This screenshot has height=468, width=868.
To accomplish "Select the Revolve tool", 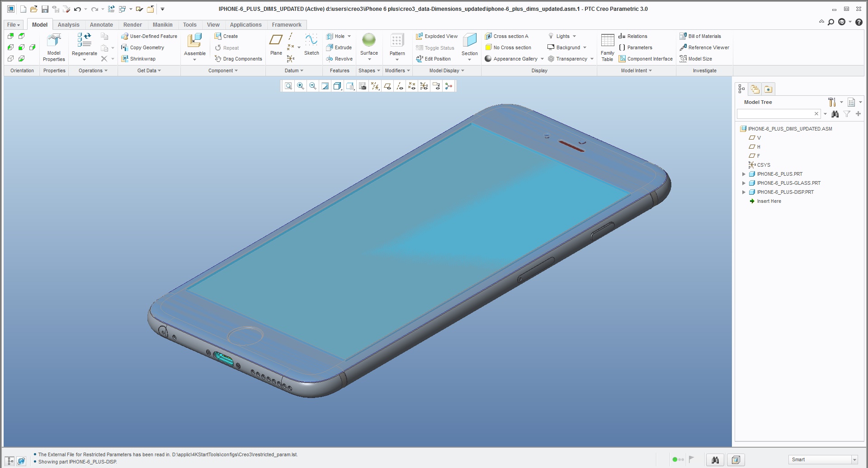I will (x=339, y=59).
